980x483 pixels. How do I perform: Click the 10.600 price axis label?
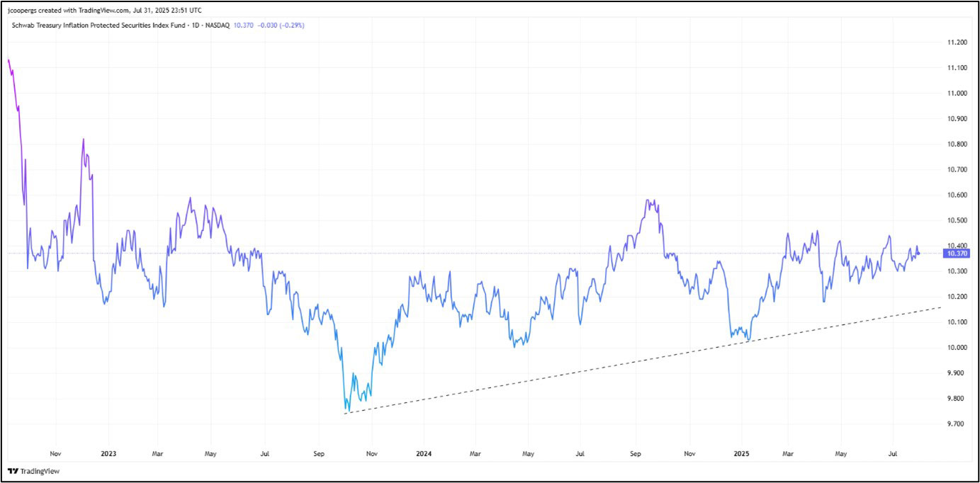(x=957, y=195)
